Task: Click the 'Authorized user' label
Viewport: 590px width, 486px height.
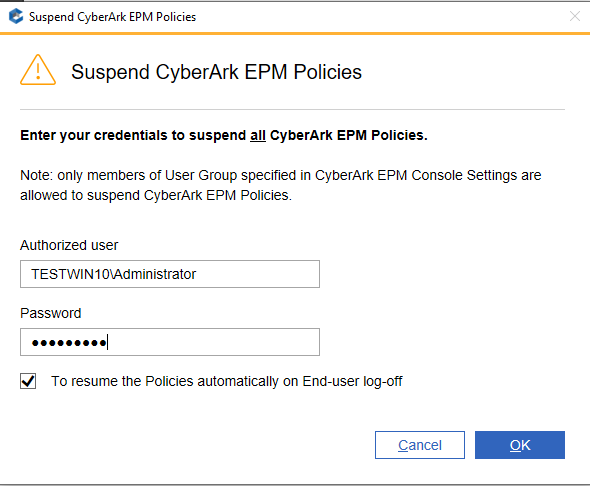Action: pyautogui.click(x=69, y=245)
